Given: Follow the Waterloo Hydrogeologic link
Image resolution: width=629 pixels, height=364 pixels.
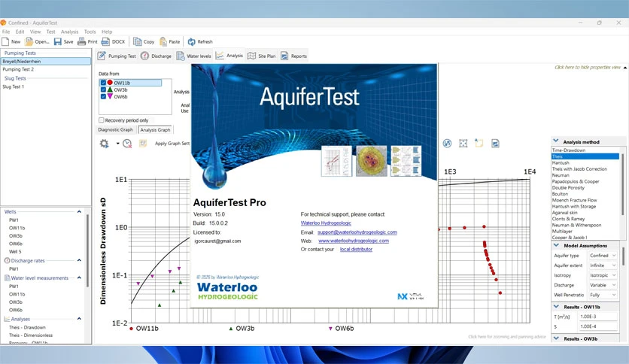Looking at the screenshot, I should [x=326, y=223].
